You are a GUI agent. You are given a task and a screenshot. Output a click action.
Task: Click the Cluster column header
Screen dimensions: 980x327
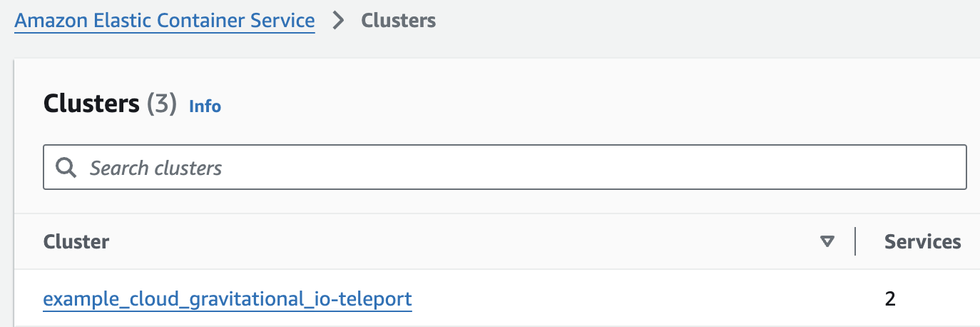tap(76, 242)
